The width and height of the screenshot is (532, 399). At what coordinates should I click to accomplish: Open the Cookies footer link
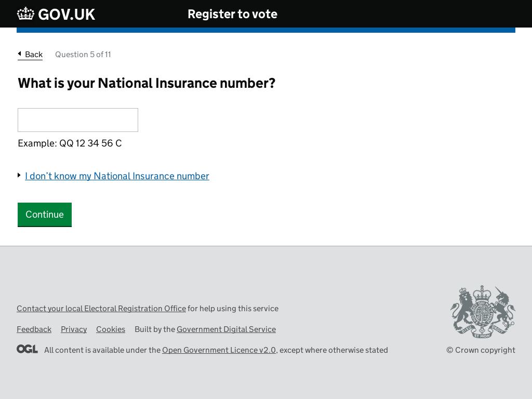[111, 329]
